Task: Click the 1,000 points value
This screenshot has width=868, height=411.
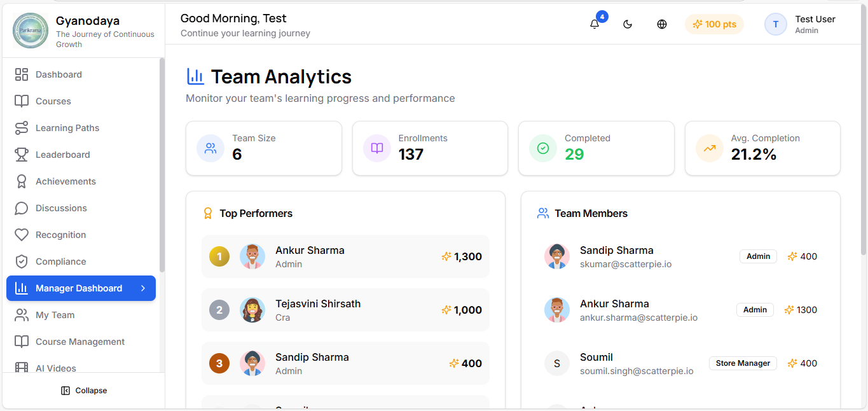Action: tap(468, 310)
